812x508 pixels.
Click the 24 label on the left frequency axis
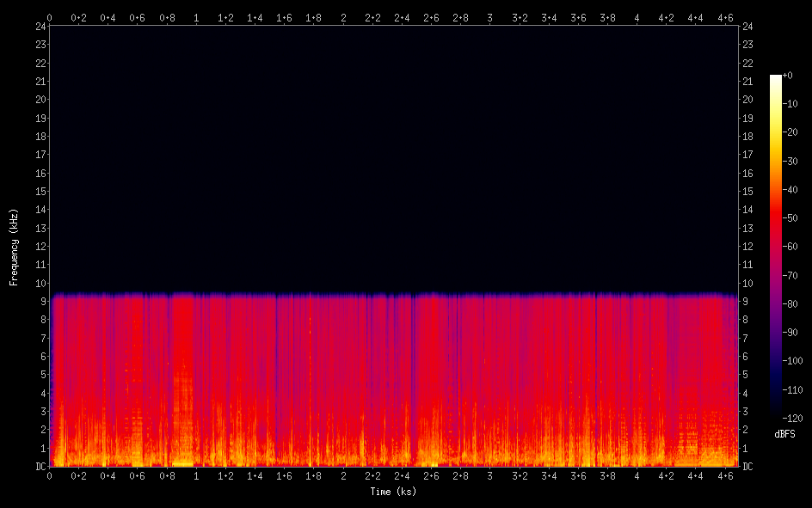(x=39, y=26)
